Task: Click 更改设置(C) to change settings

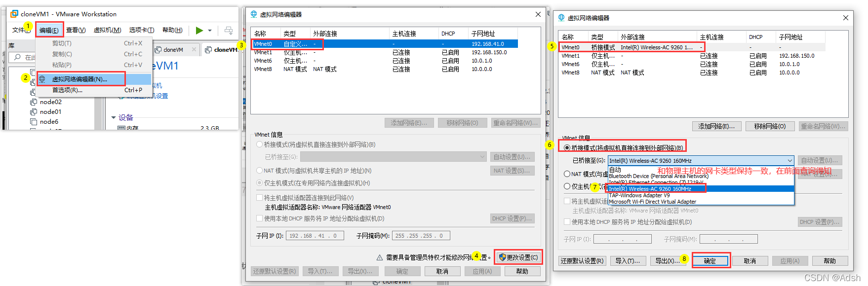Action: [518, 257]
